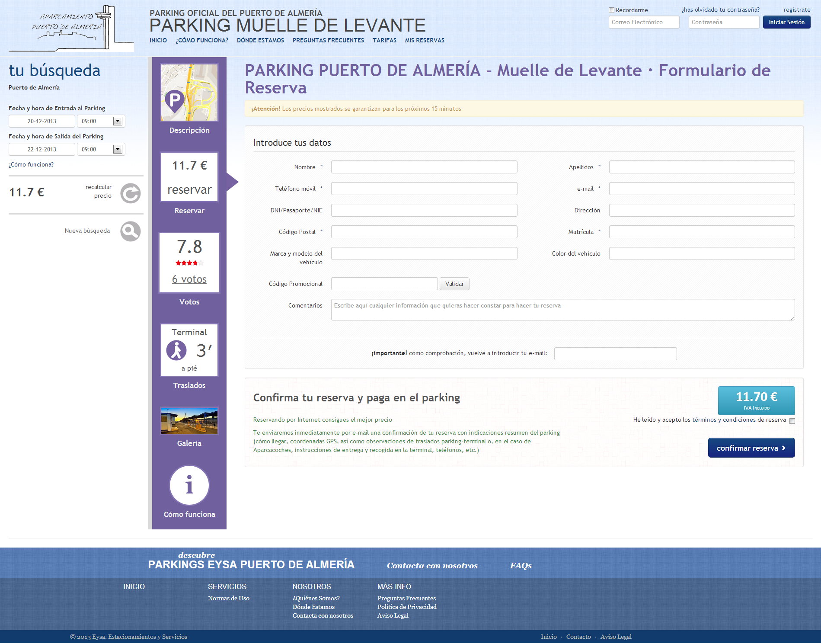Click Aviso Legal in the bottom bar
The width and height of the screenshot is (821, 644).
616,637
